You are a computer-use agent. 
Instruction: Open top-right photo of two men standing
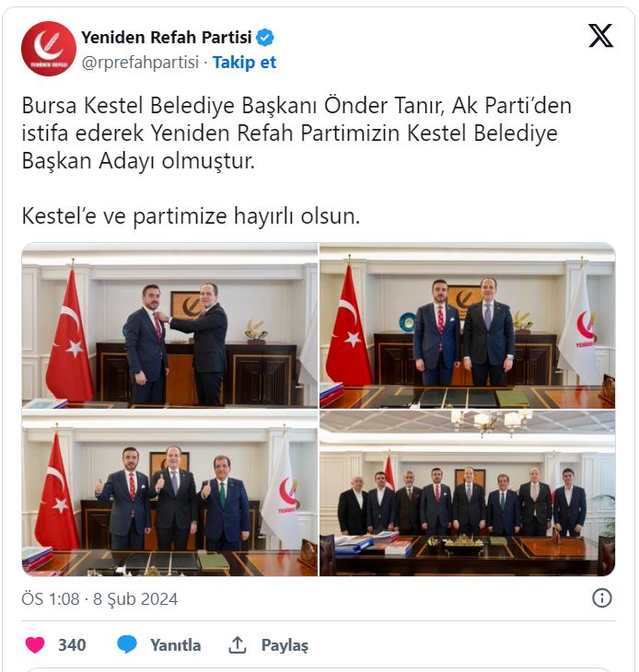[x=468, y=325]
